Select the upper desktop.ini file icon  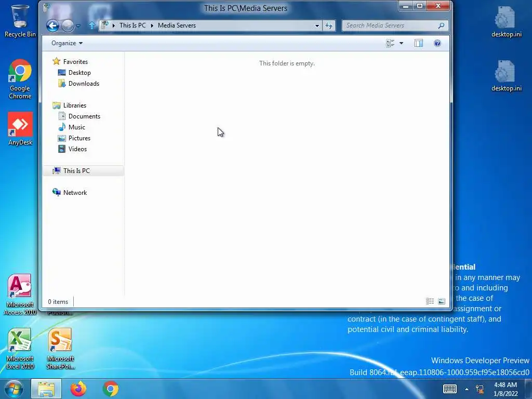(x=506, y=22)
